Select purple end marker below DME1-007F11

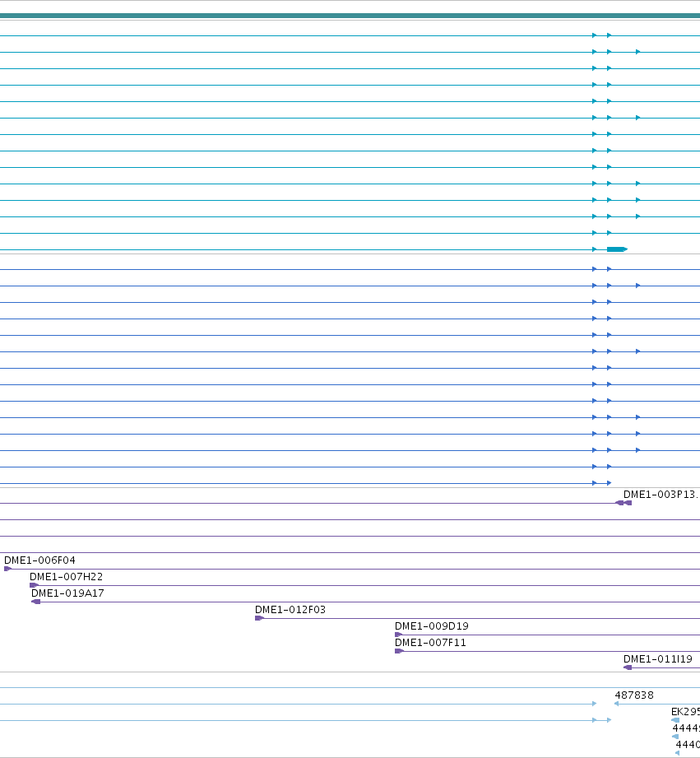click(399, 651)
